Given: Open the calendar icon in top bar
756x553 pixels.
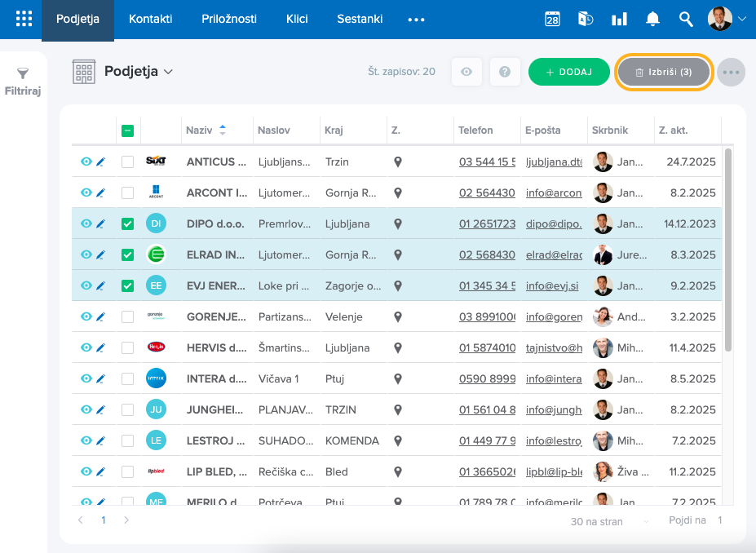Looking at the screenshot, I should point(552,19).
